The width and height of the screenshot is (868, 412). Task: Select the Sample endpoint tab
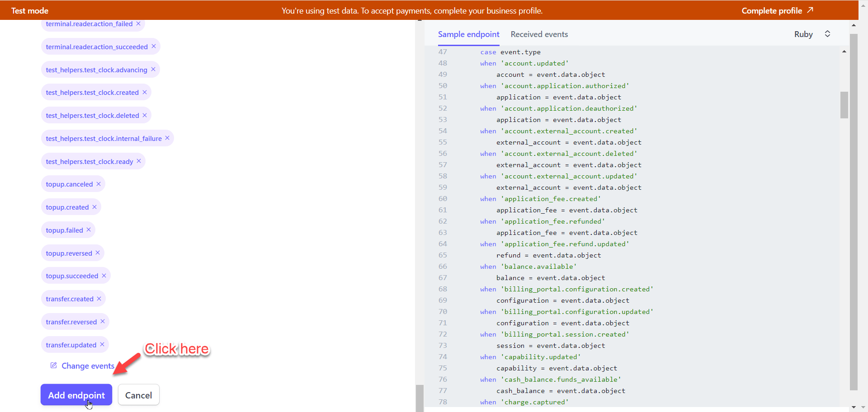[468, 34]
